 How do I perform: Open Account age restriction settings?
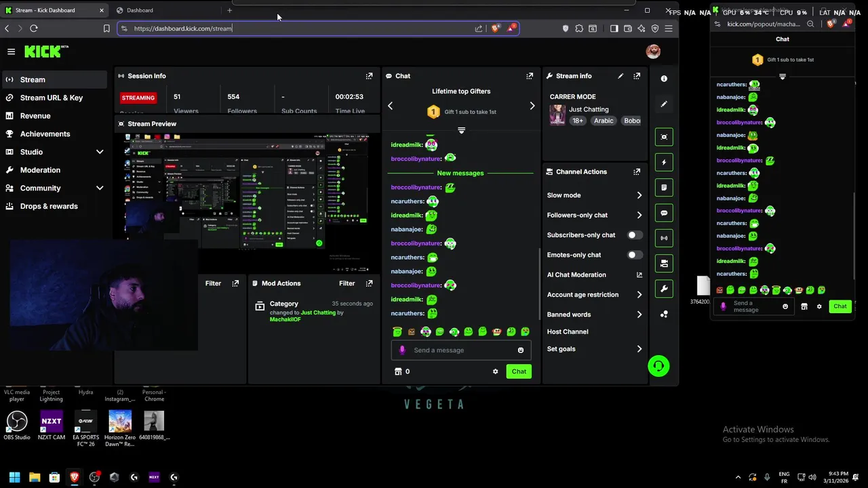[x=594, y=295]
